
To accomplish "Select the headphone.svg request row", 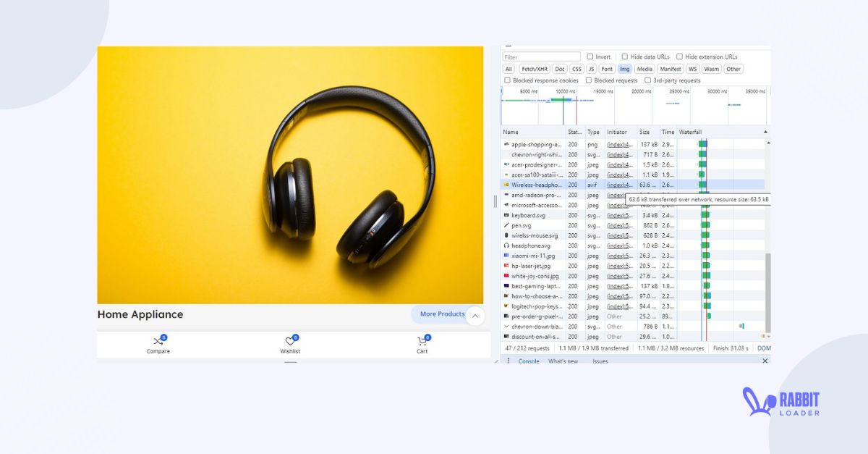I will (x=531, y=245).
